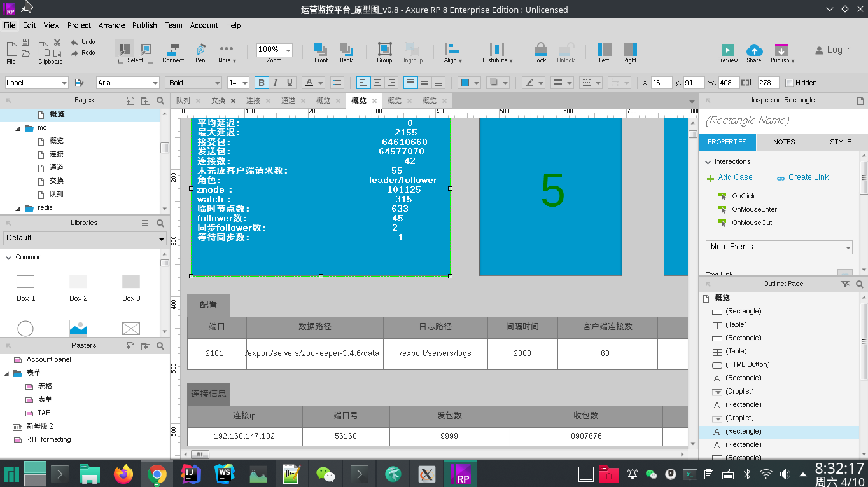This screenshot has height=487, width=868.
Task: Click the Group icon in toolbar
Action: (384, 50)
